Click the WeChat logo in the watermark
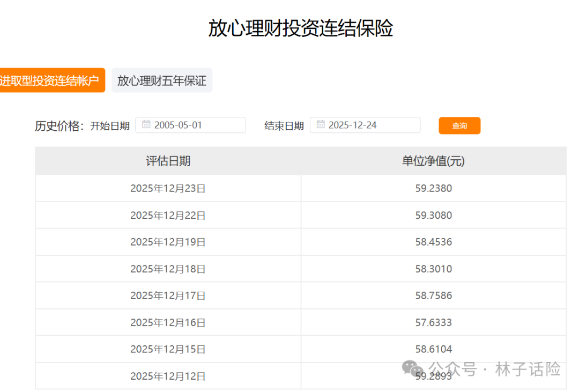 pos(413,369)
